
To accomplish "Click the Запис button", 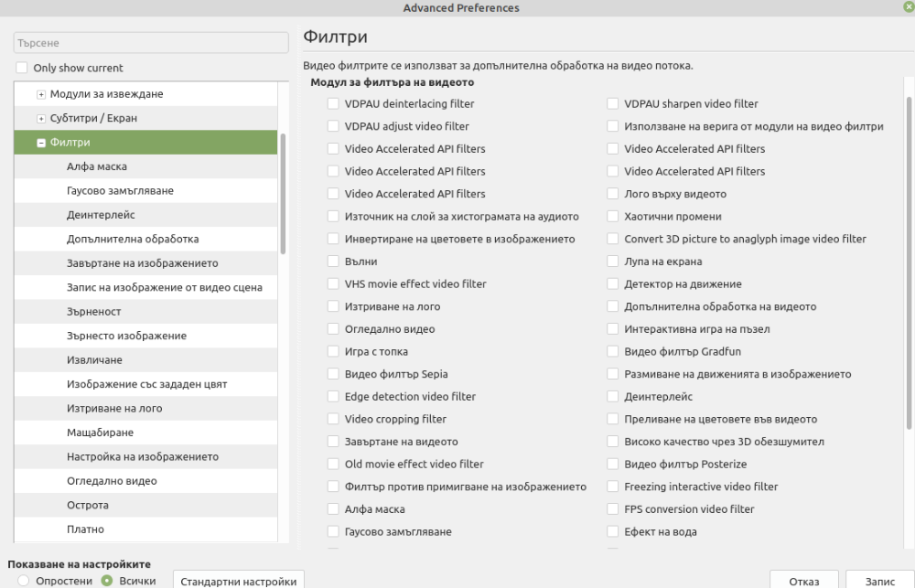I will (880, 580).
